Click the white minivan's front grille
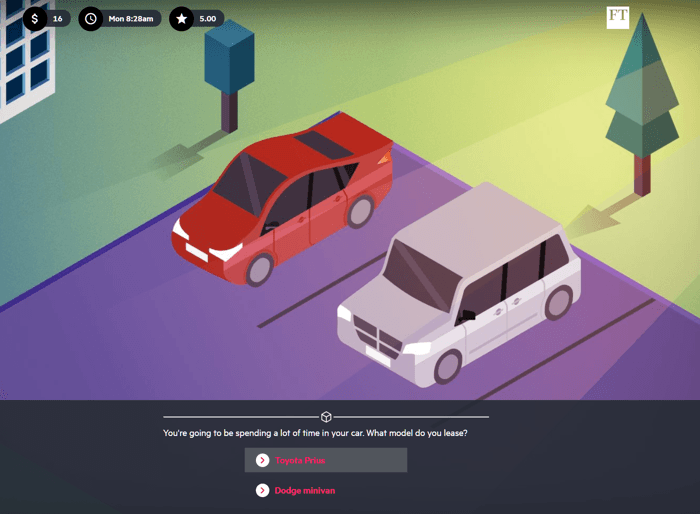 pyautogui.click(x=366, y=328)
